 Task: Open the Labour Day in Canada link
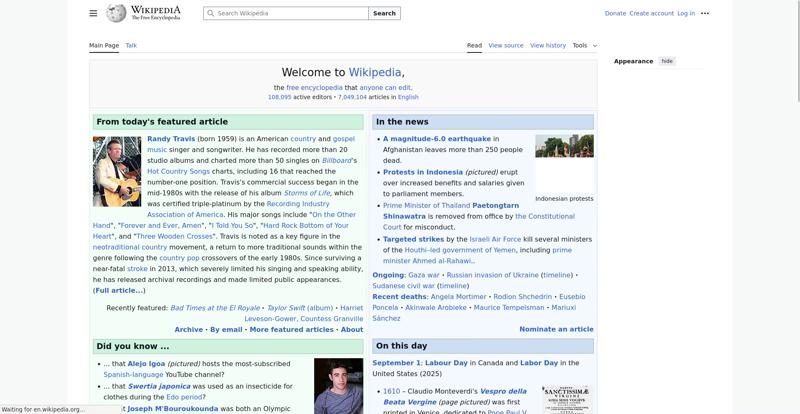point(446,363)
